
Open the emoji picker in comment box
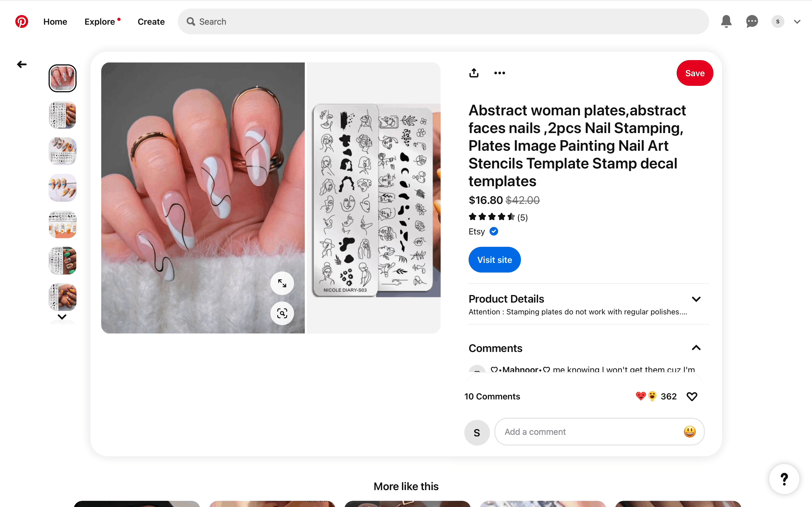click(690, 432)
